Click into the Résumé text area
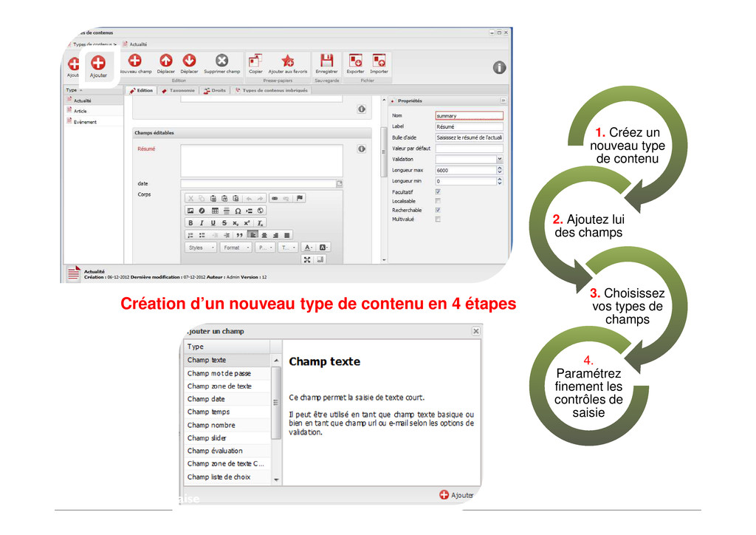Viewport: 756px width, 535px height. click(262, 160)
